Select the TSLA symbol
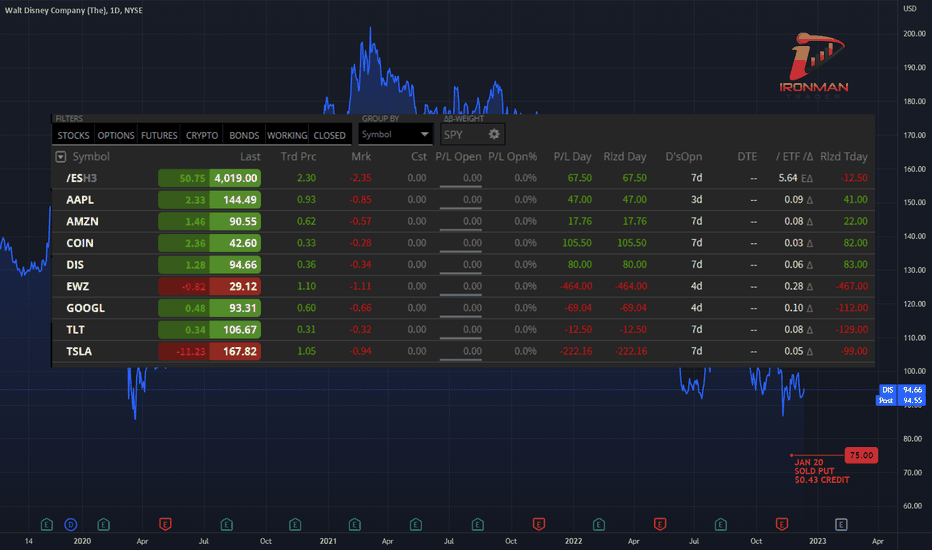The width and height of the screenshot is (932, 550). point(78,351)
